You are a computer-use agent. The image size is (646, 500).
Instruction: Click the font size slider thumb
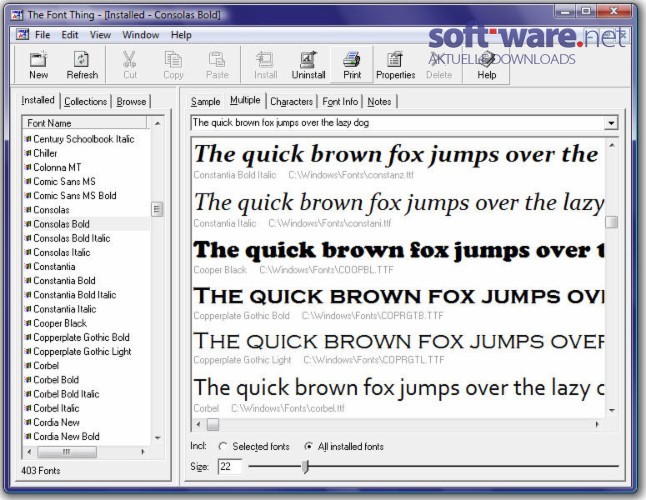[x=305, y=467]
